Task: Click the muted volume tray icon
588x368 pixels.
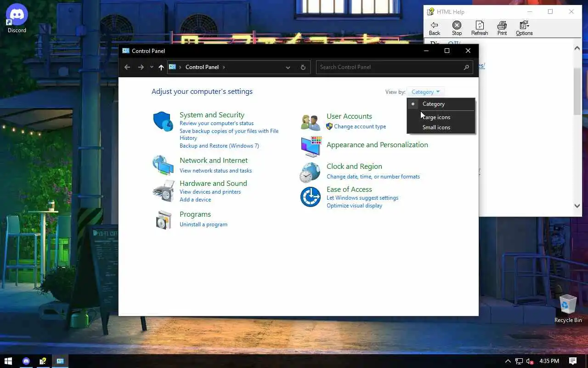Action: 530,361
